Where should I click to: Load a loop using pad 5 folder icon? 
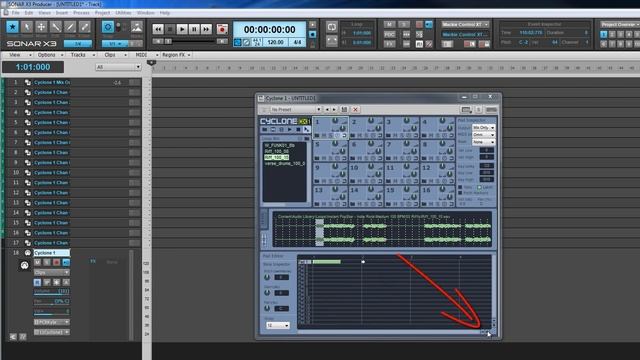click(x=317, y=158)
